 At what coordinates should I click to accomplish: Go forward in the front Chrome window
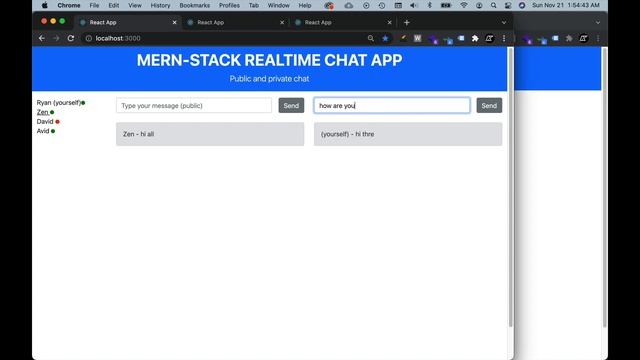click(x=56, y=38)
